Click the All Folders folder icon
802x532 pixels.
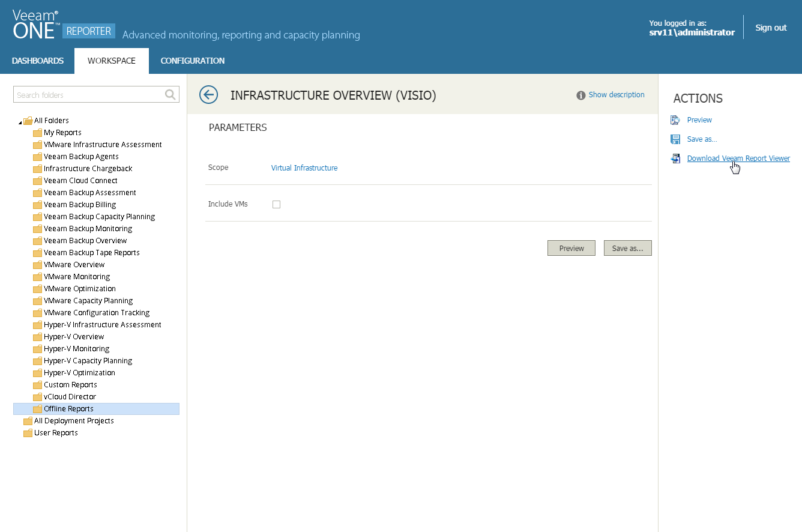point(28,121)
